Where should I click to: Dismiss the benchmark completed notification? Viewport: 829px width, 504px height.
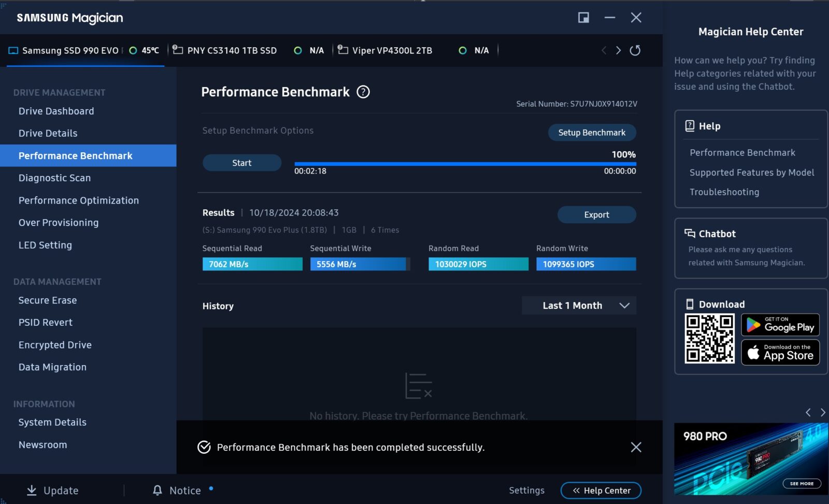(636, 447)
